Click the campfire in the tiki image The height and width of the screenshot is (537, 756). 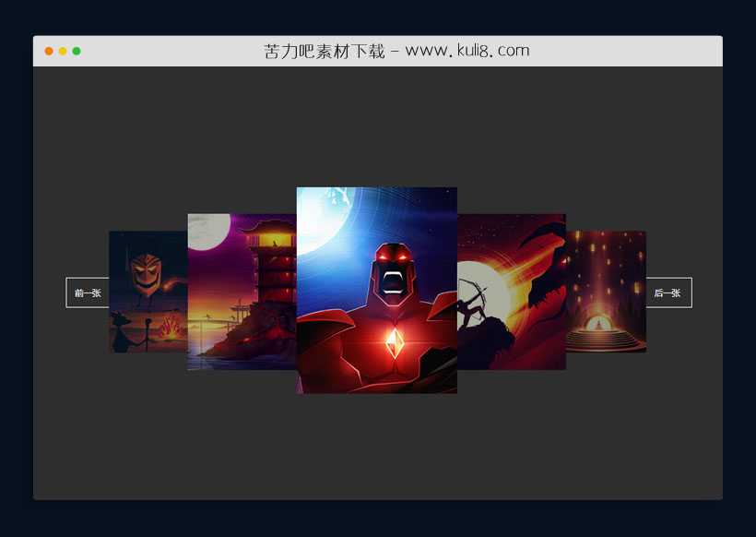click(x=171, y=328)
